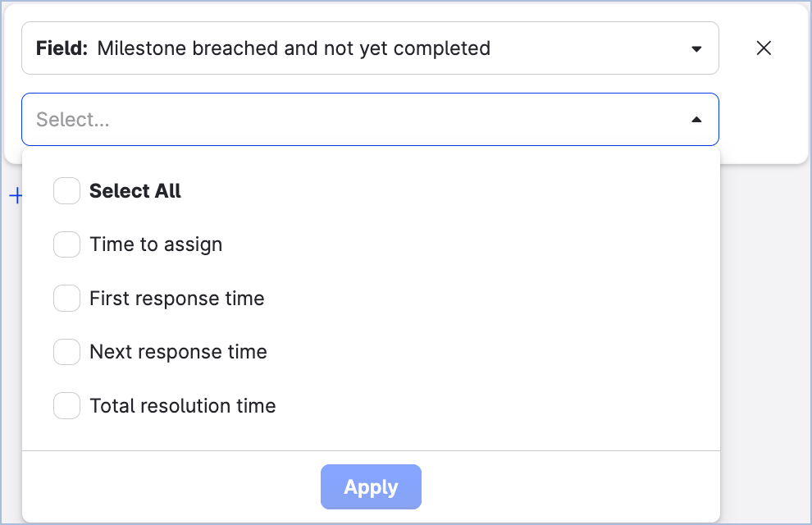
Task: Remove the filter with the X icon
Action: pos(764,48)
